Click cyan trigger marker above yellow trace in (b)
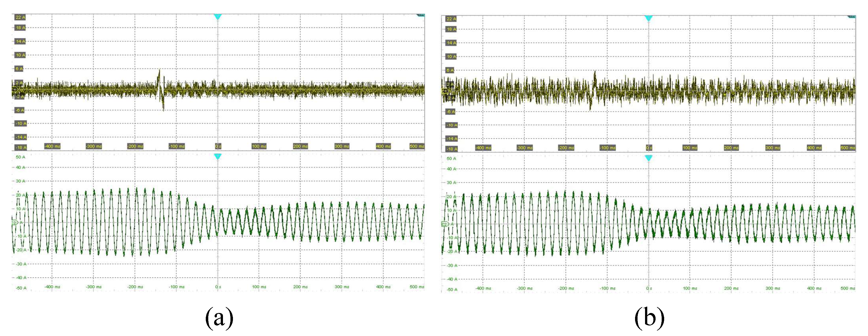Screen dimensions: 868x336 click(648, 18)
